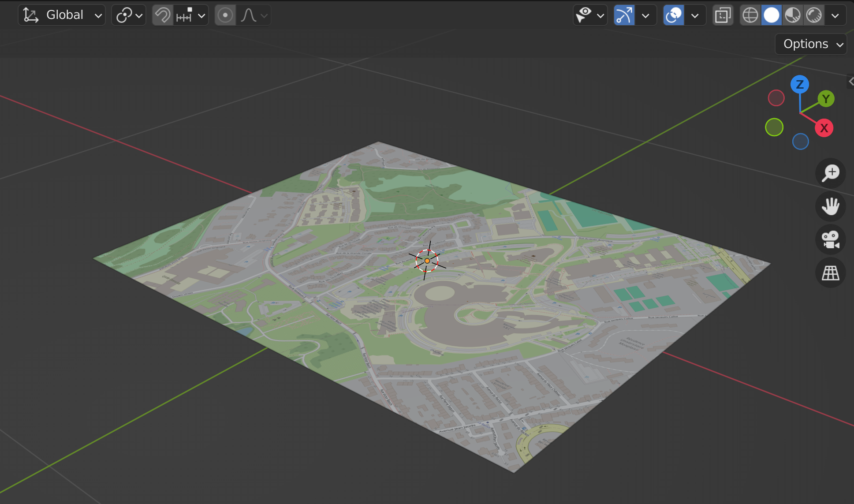Open the pivot point dropdown
The width and height of the screenshot is (854, 504).
point(129,15)
